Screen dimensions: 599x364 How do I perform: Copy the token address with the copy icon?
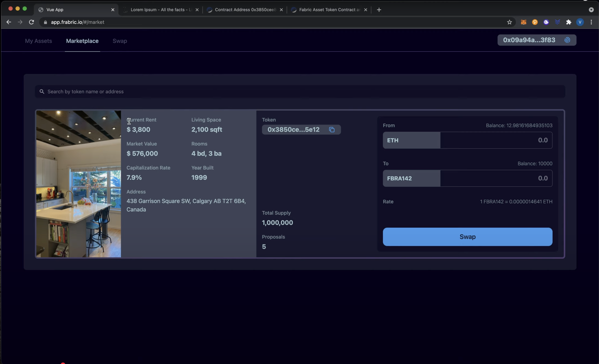click(x=332, y=130)
